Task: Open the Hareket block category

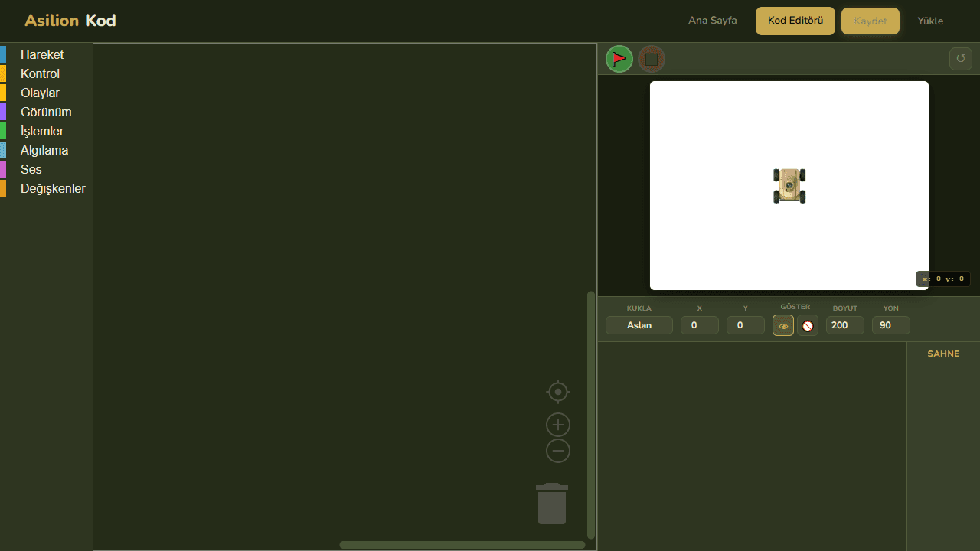Action: coord(42,54)
